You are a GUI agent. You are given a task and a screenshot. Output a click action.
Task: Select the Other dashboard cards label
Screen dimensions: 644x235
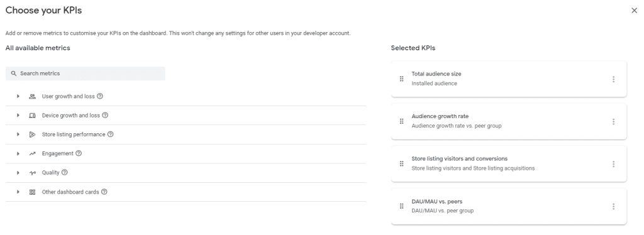70,192
